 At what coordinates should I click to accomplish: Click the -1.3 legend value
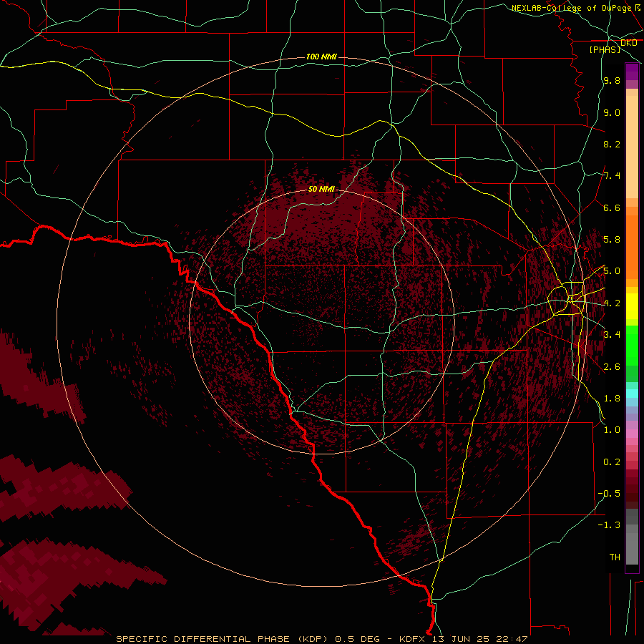[609, 525]
